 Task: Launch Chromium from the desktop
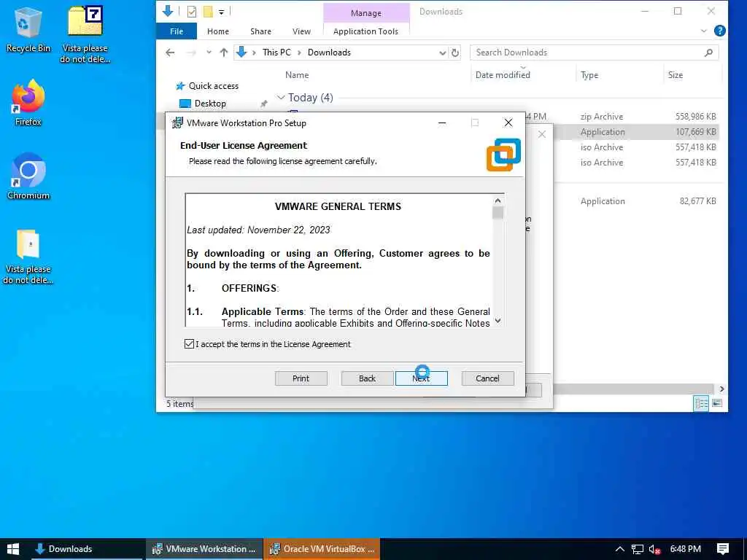(x=28, y=176)
